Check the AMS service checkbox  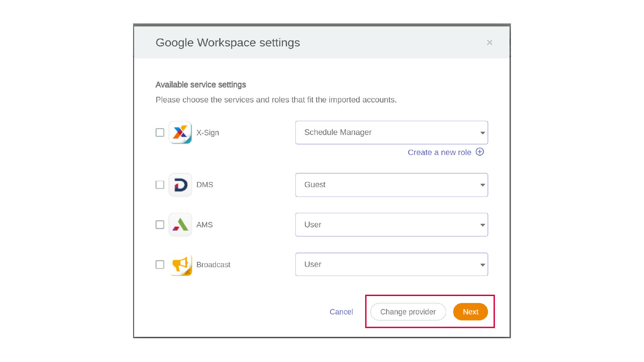160,225
